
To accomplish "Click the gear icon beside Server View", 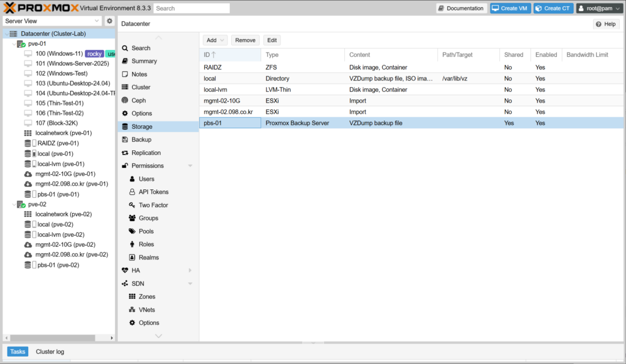I will coord(109,21).
